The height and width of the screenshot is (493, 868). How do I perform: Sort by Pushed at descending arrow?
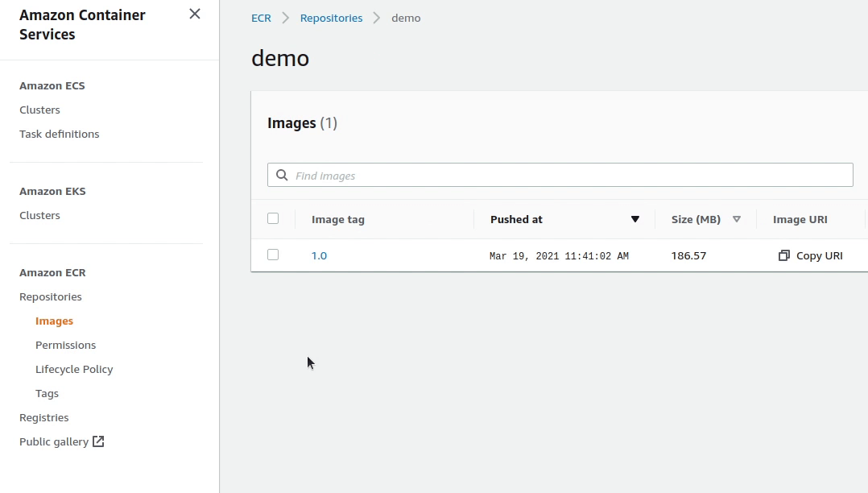pyautogui.click(x=634, y=219)
